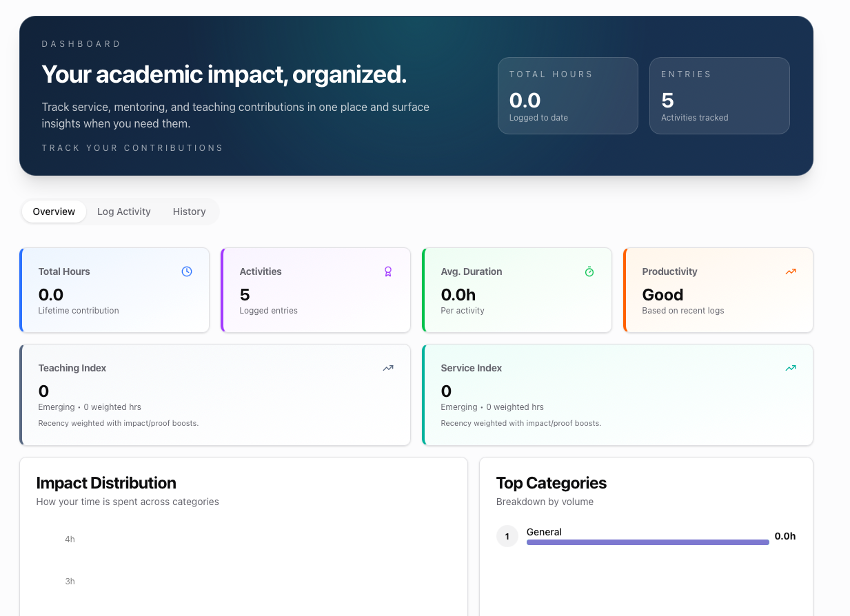Select the award badge icon on the Activities card
This screenshot has width=850, height=616.
(x=387, y=271)
